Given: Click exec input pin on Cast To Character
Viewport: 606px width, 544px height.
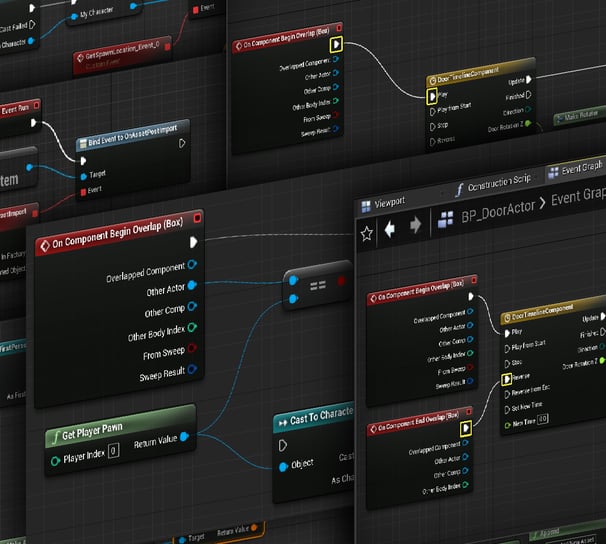Looking at the screenshot, I should click(x=283, y=445).
